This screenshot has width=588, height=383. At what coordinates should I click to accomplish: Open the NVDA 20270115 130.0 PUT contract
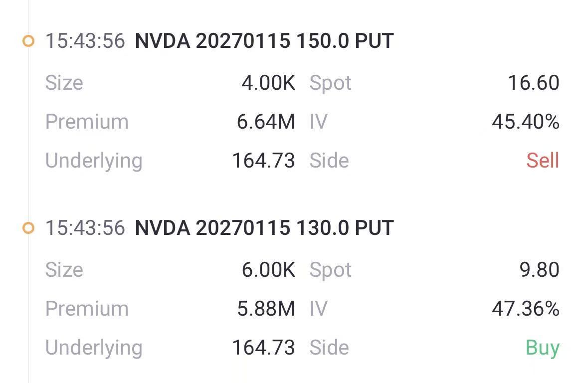pyautogui.click(x=264, y=228)
